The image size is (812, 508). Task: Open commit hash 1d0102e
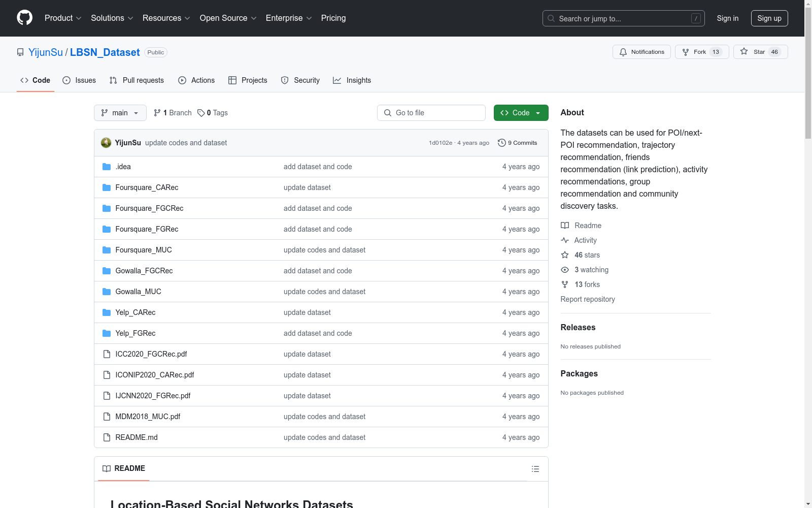click(441, 143)
